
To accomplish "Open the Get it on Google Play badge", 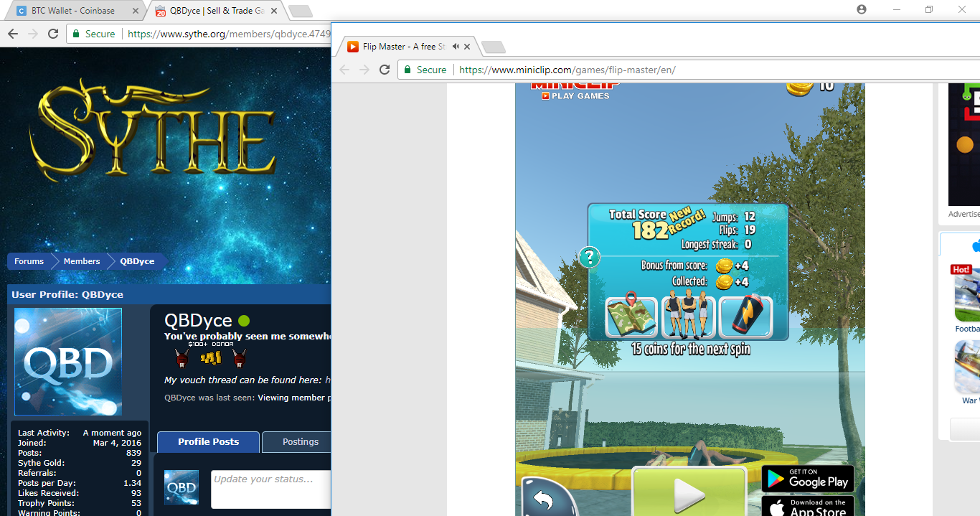I will point(808,478).
